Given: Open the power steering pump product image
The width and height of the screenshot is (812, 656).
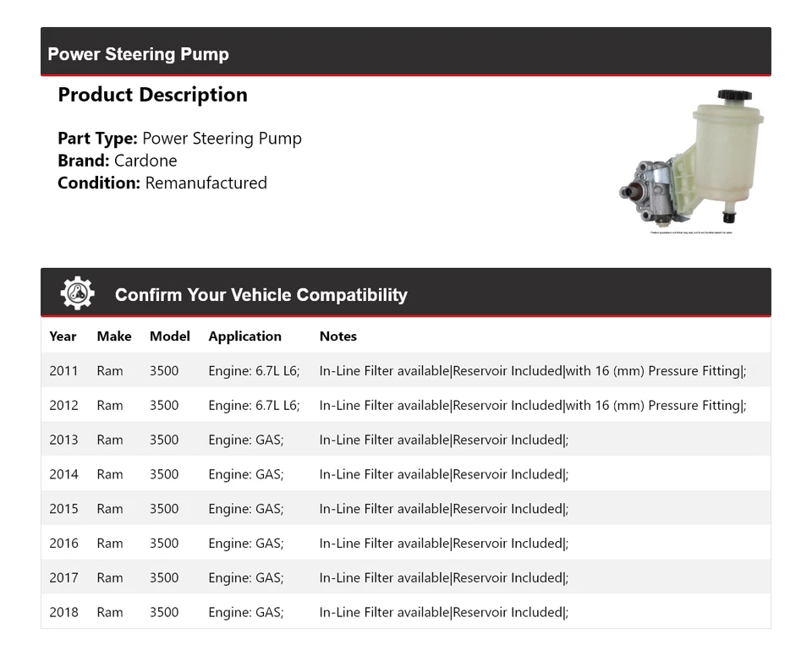Looking at the screenshot, I should coord(691,161).
